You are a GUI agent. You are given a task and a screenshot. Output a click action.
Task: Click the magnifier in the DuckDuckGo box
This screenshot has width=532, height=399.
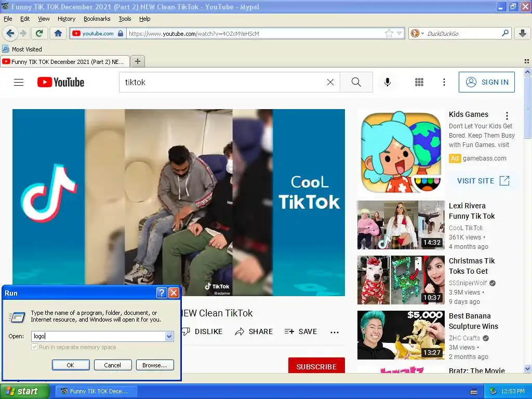coord(505,33)
